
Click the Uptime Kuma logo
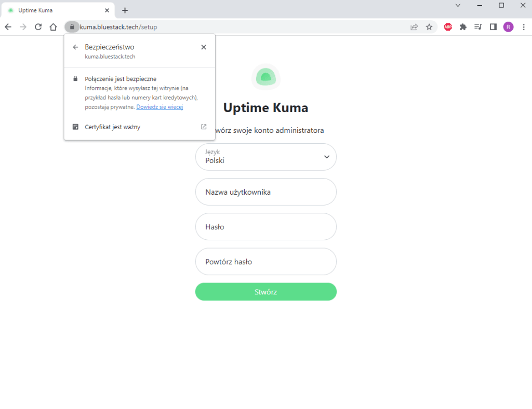265,77
